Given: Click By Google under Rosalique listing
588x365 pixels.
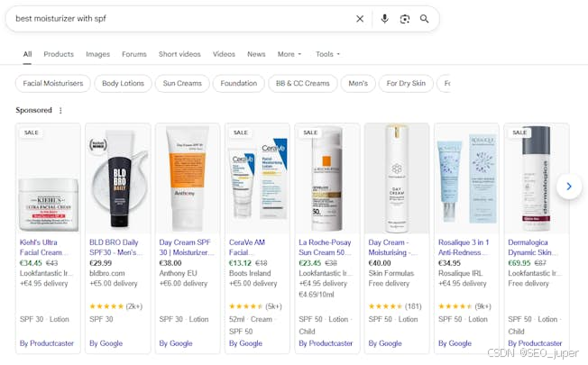Looking at the screenshot, I should (455, 342).
